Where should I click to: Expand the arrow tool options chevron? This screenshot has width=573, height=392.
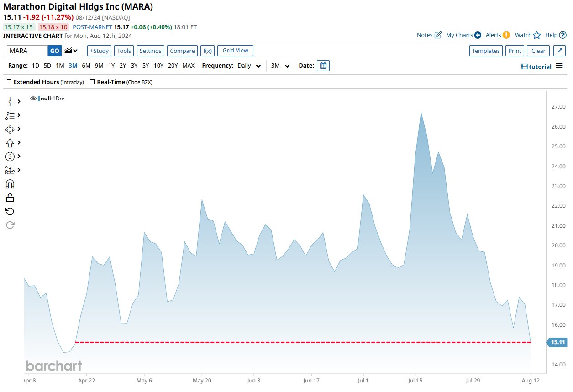[19, 143]
